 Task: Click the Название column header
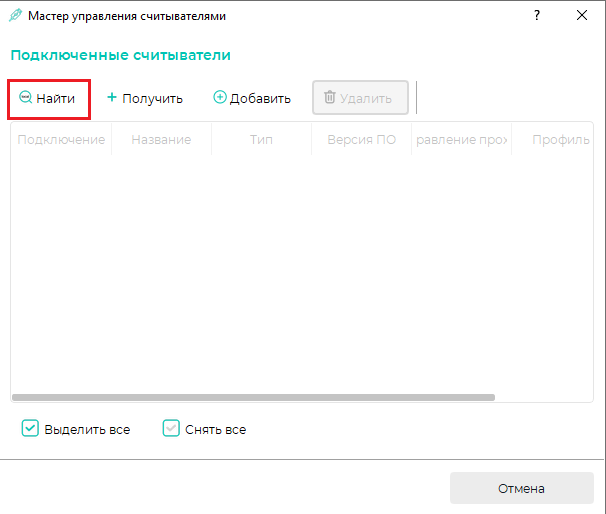pos(161,140)
